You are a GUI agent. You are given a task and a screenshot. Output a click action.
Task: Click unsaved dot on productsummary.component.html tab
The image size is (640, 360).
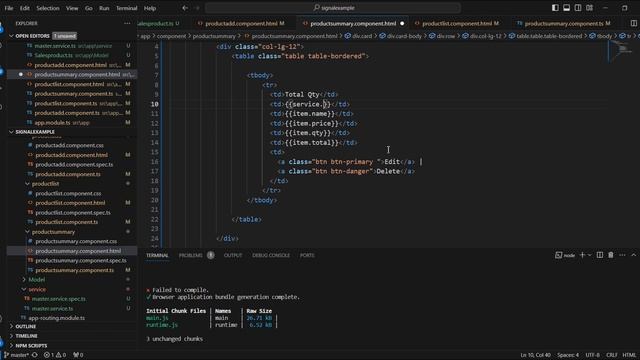pos(402,24)
